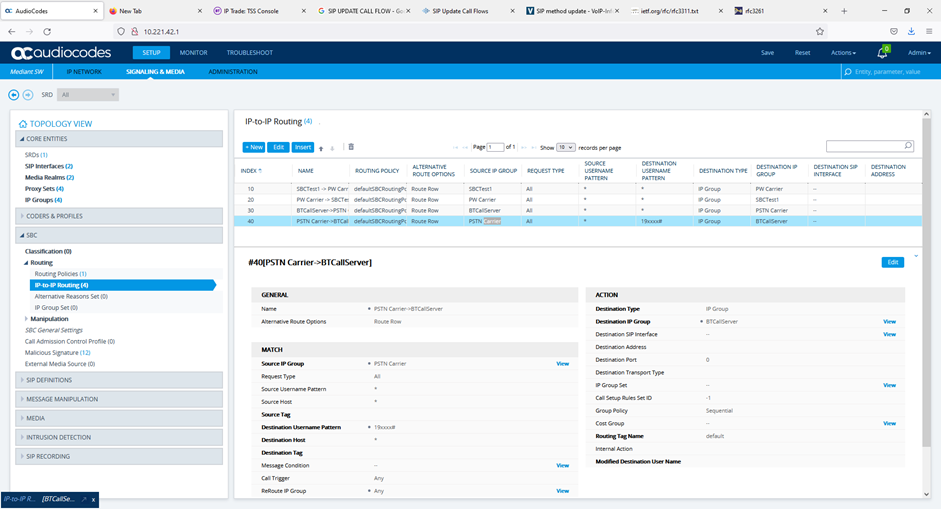This screenshot has width=941, height=509.
Task: Expand the Manipulation tree node
Action: [26, 319]
